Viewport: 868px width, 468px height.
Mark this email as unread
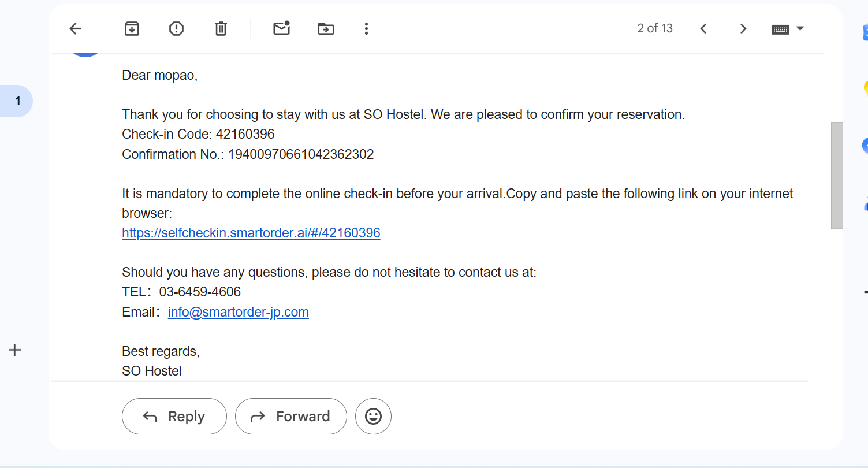(x=281, y=28)
